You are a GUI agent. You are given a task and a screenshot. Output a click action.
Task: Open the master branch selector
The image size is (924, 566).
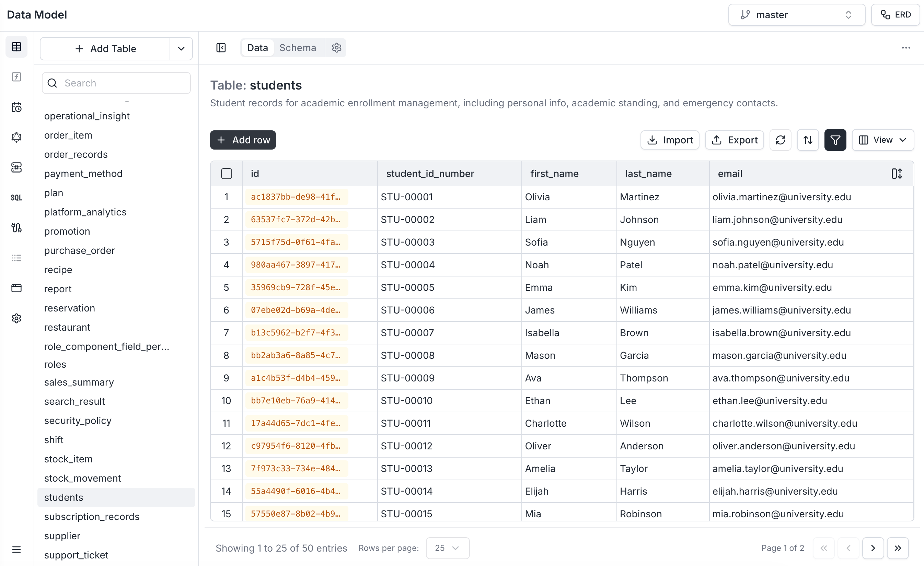click(797, 15)
